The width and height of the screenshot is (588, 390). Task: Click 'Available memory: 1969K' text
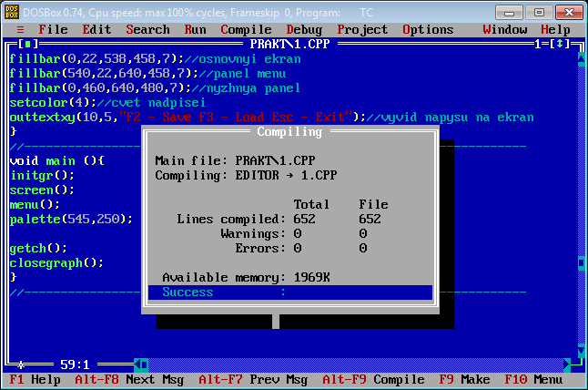(246, 277)
